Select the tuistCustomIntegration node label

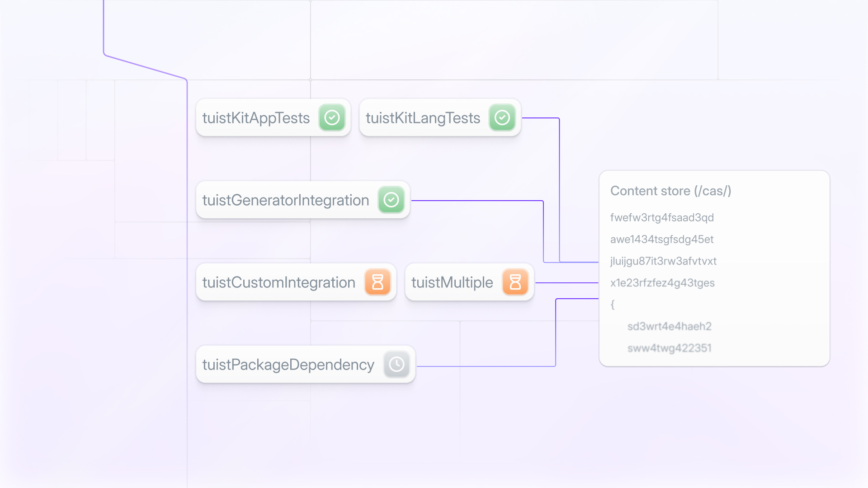pos(278,282)
